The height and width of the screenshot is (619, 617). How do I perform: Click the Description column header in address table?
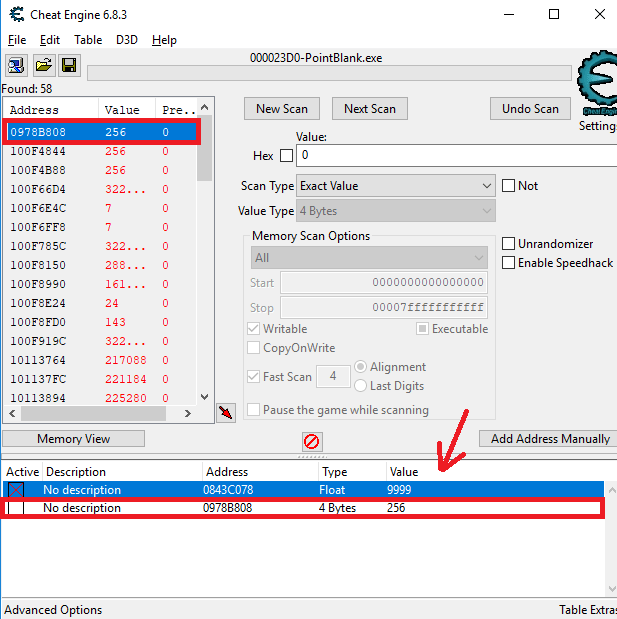tap(122, 472)
